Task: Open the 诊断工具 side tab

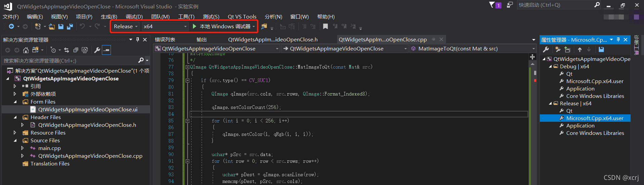Action: [636, 45]
